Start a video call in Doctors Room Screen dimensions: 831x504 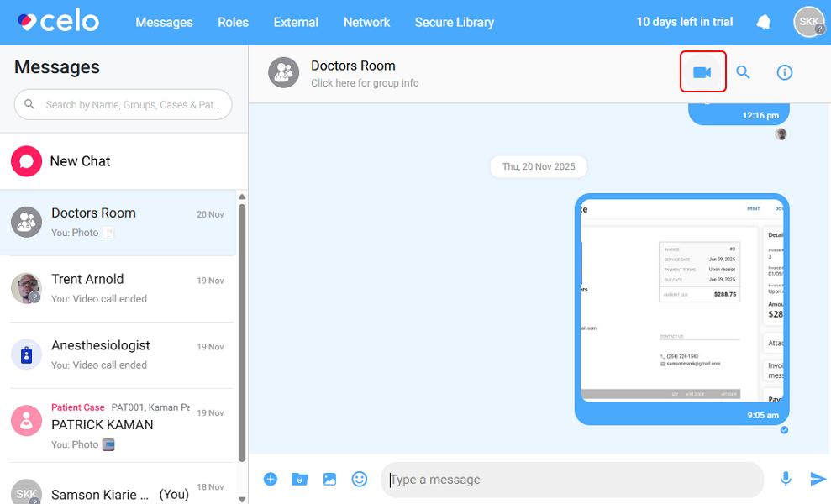(702, 71)
